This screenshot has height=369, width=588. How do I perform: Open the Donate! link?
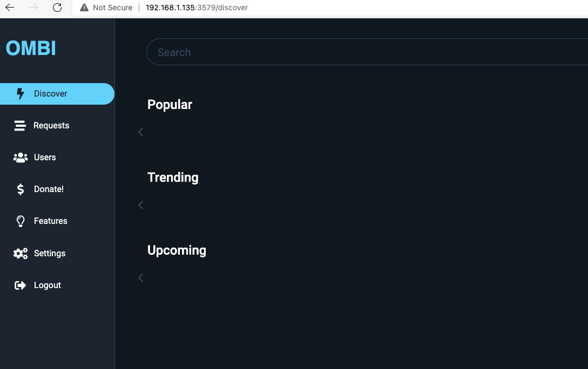point(49,189)
